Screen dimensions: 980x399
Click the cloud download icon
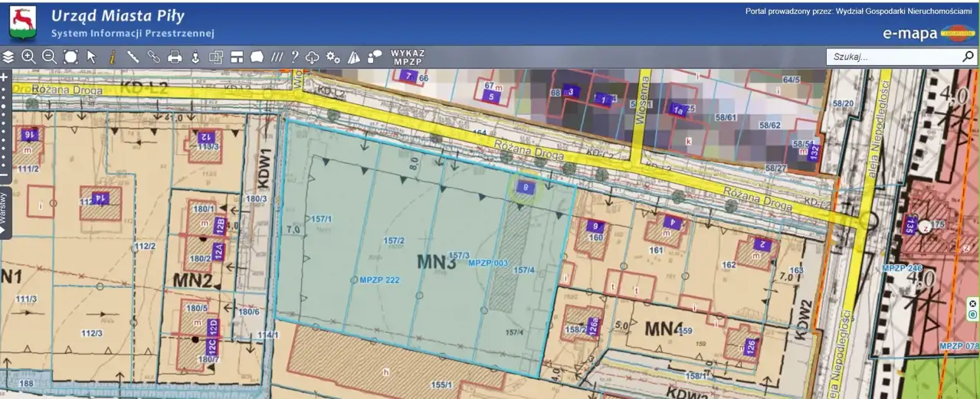(313, 57)
